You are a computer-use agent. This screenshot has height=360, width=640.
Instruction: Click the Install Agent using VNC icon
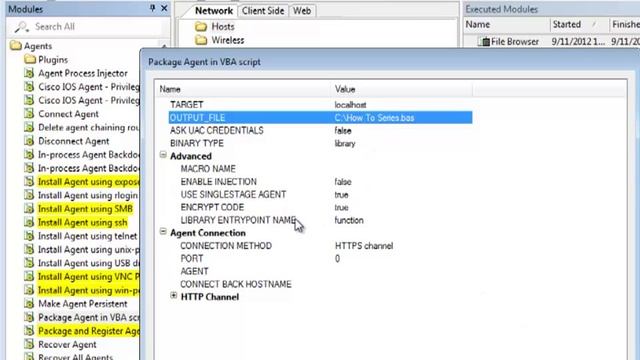click(29, 276)
